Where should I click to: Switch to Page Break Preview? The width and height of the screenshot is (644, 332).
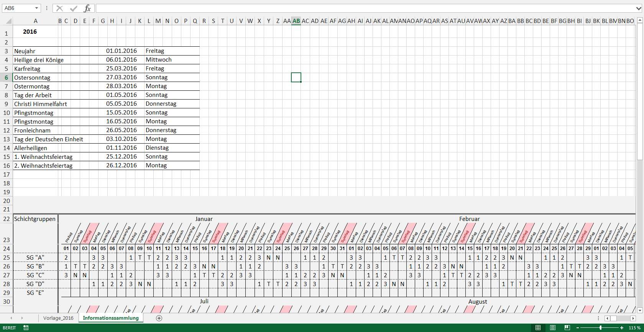coord(566,328)
